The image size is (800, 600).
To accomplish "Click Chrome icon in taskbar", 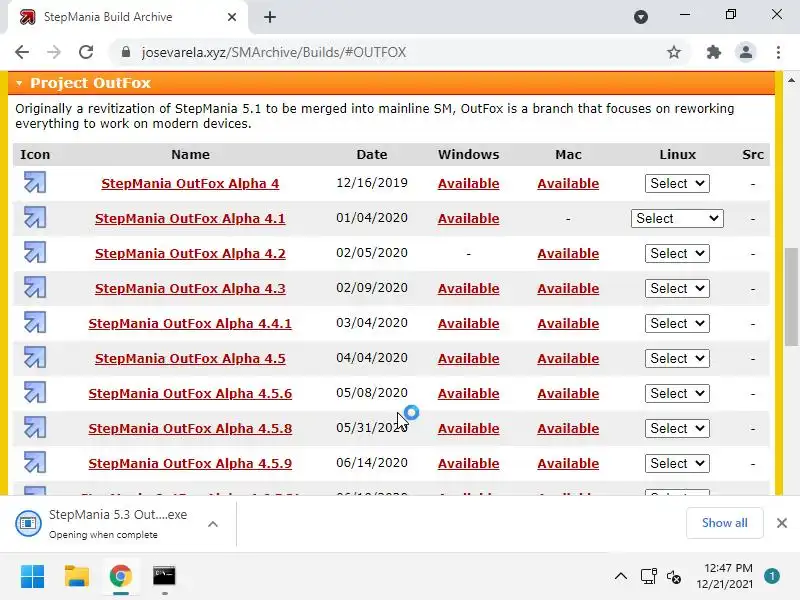I will [x=121, y=577].
